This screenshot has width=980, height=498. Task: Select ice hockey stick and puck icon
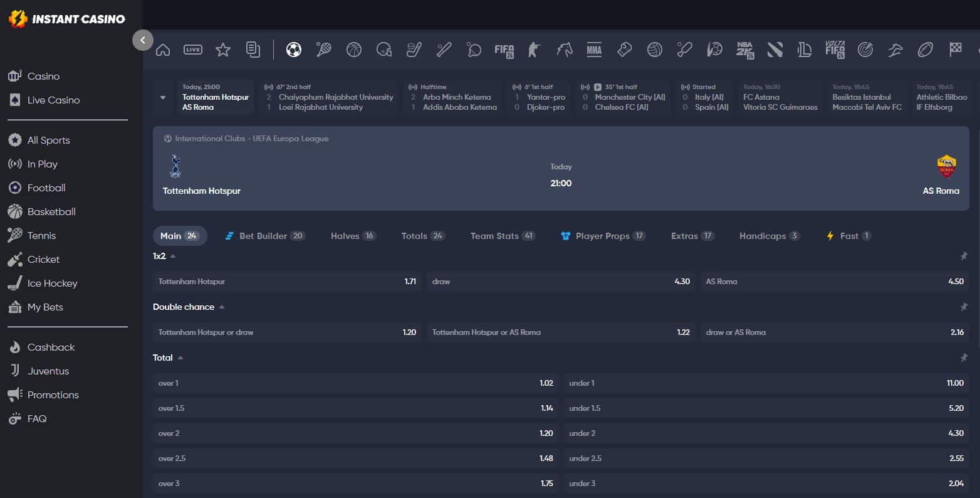click(x=414, y=50)
